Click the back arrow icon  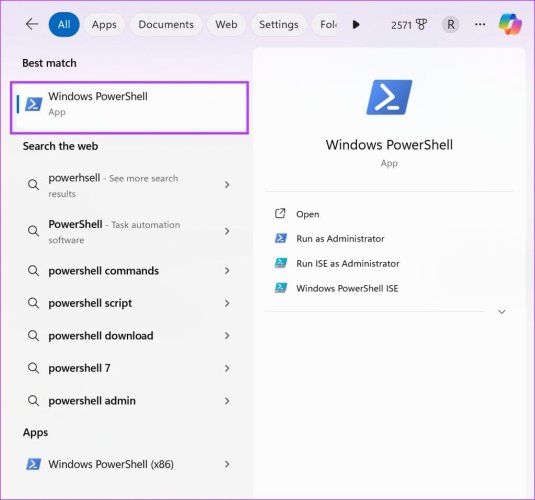coord(32,24)
